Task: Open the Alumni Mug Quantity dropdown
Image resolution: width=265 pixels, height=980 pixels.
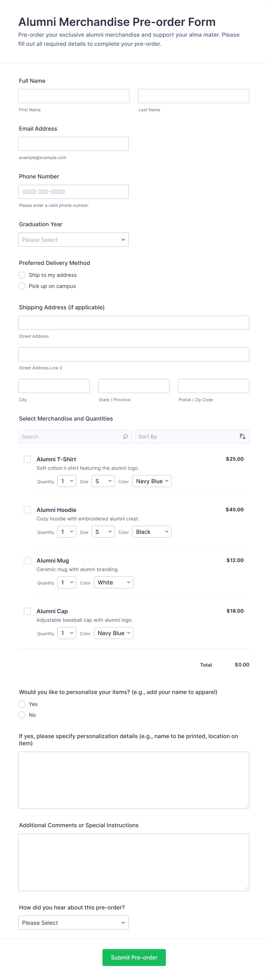Action: coord(67,582)
